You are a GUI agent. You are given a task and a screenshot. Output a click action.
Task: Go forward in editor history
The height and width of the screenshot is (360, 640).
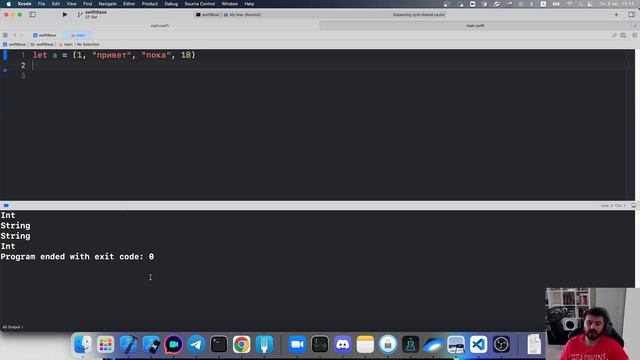click(21, 35)
